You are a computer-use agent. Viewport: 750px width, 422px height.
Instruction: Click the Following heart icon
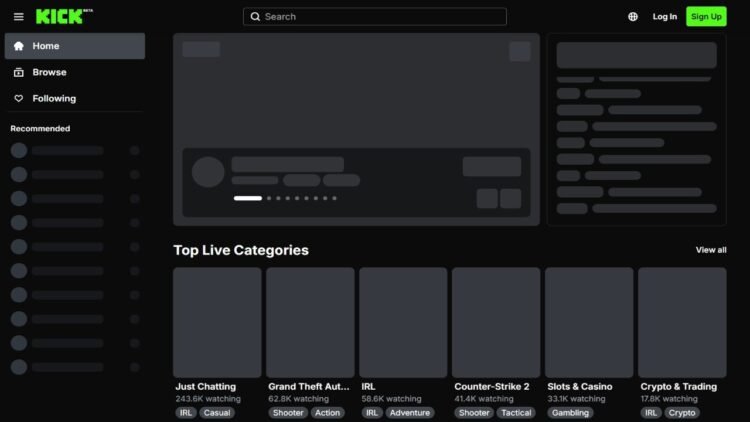(19, 99)
